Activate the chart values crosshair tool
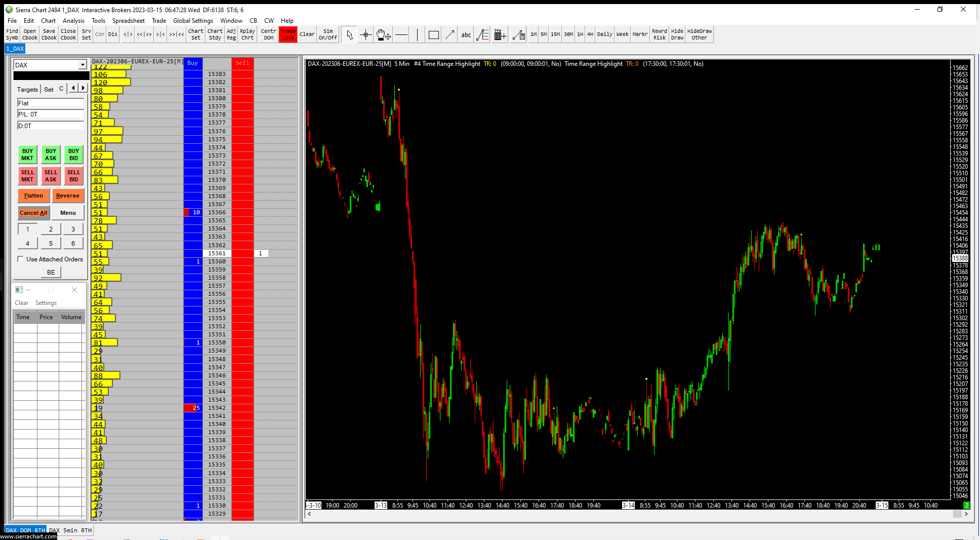 [x=366, y=34]
